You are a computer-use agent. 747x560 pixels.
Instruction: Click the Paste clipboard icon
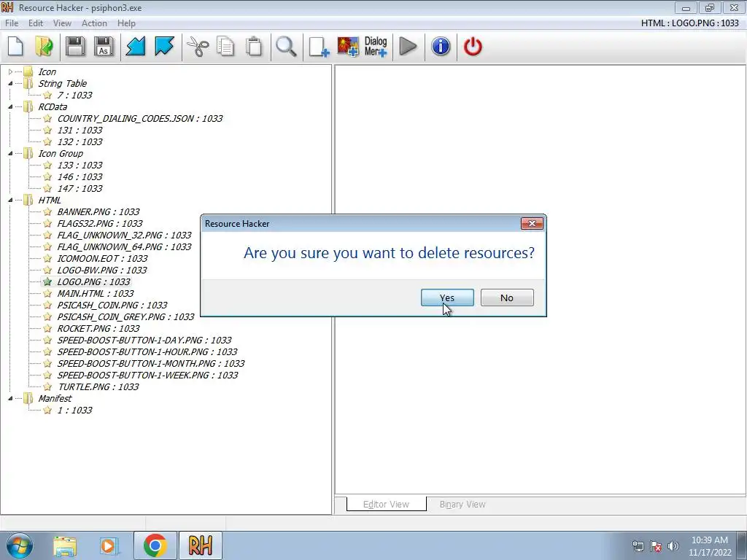pyautogui.click(x=254, y=47)
